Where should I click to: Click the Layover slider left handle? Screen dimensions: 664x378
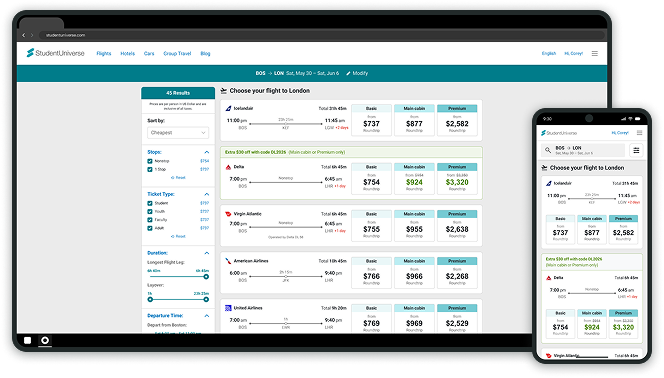pyautogui.click(x=150, y=300)
